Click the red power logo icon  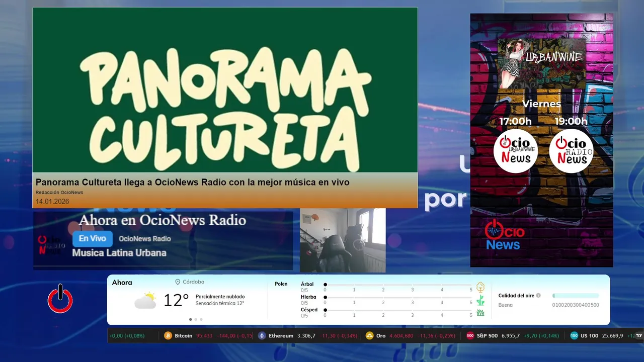point(60,299)
